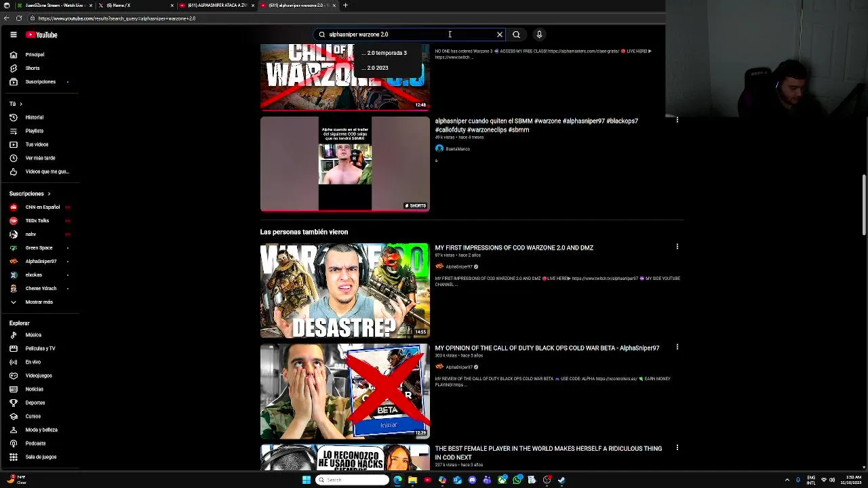Open the Windows Start button

pyautogui.click(x=307, y=480)
